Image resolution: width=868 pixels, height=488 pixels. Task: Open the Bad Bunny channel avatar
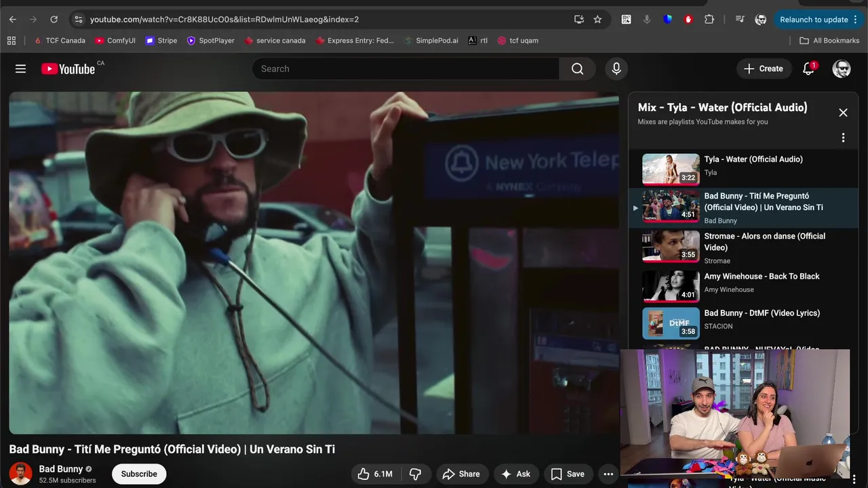[20, 474]
